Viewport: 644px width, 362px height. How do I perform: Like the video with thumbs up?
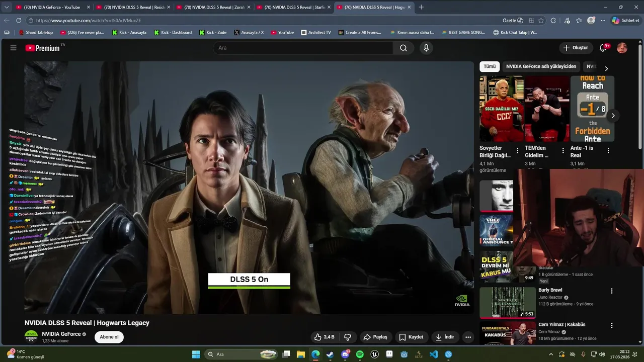(324, 337)
